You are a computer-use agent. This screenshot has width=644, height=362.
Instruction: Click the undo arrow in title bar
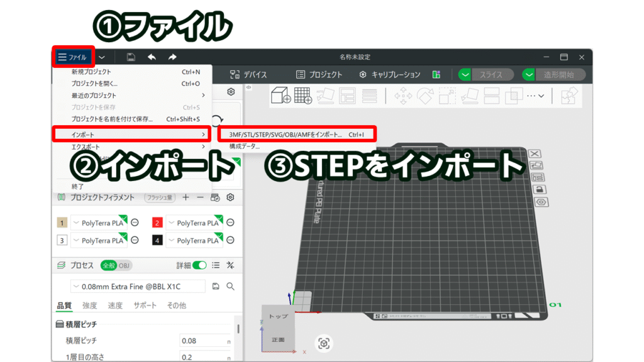click(x=152, y=57)
